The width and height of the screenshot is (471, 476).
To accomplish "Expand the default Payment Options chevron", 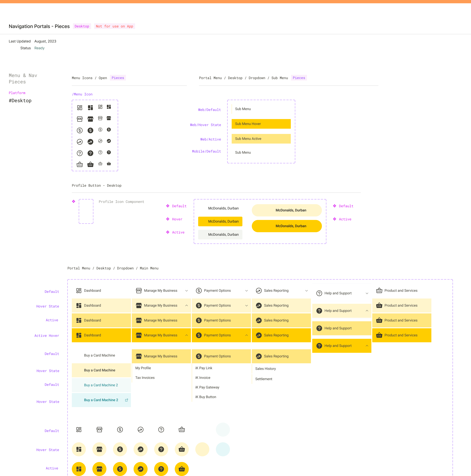I will [246, 291].
